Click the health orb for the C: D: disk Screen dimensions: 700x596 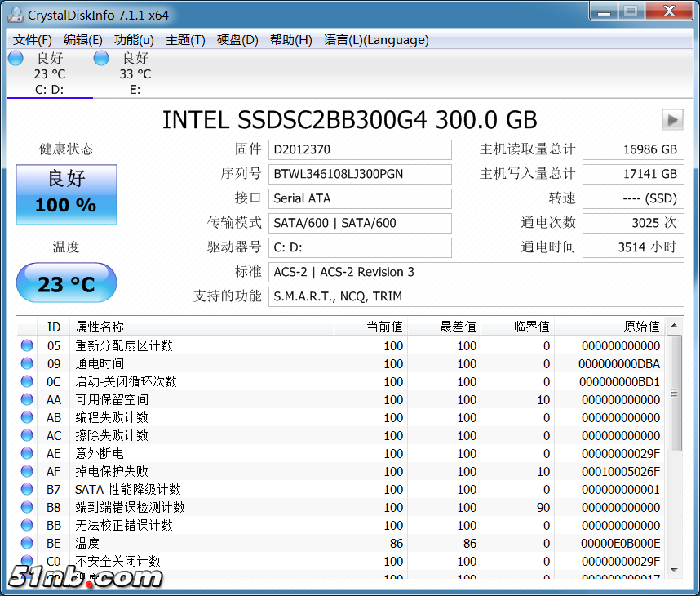pyautogui.click(x=16, y=58)
